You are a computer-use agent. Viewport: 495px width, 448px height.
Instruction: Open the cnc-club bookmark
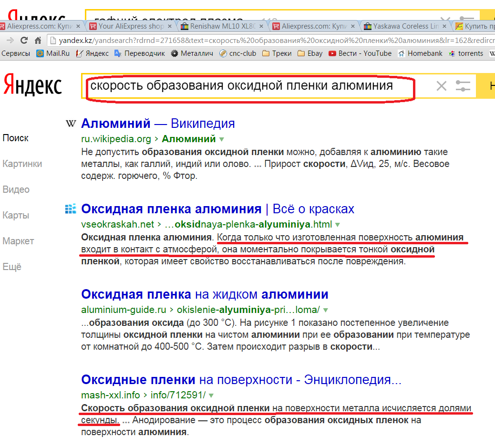coord(237,53)
